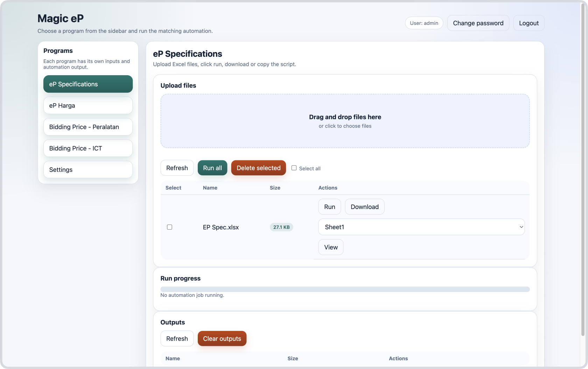Delete the selected files

click(x=259, y=168)
